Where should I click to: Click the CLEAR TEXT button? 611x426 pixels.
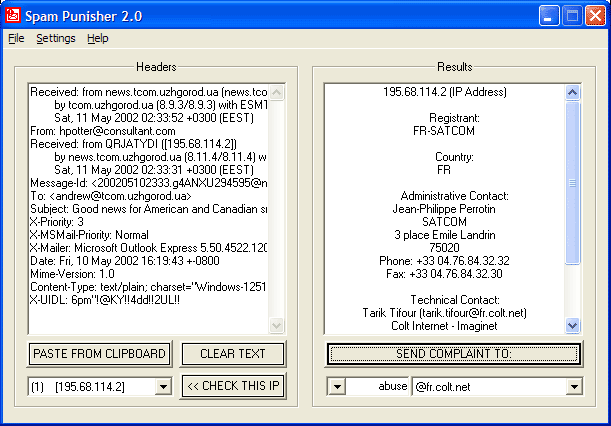pos(233,354)
